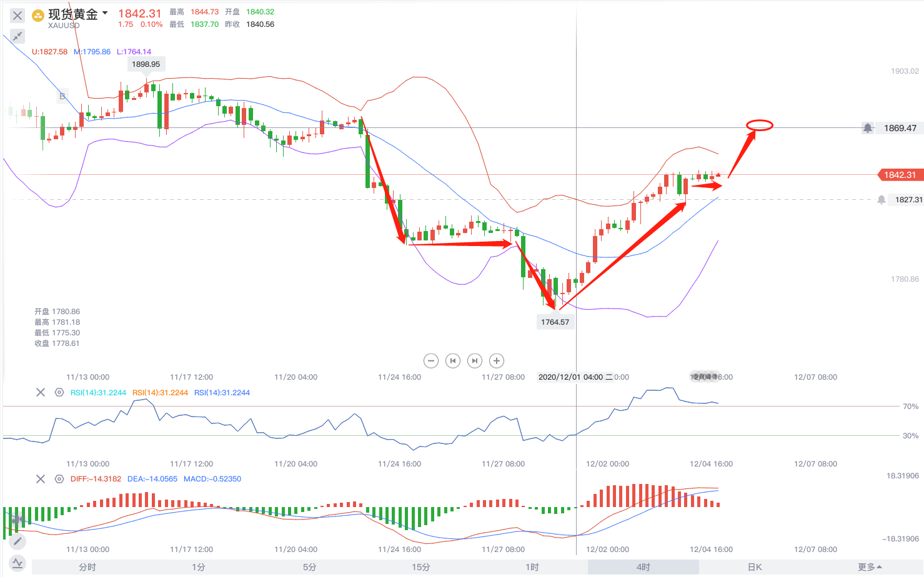Click the B marker on the chart

pos(62,96)
